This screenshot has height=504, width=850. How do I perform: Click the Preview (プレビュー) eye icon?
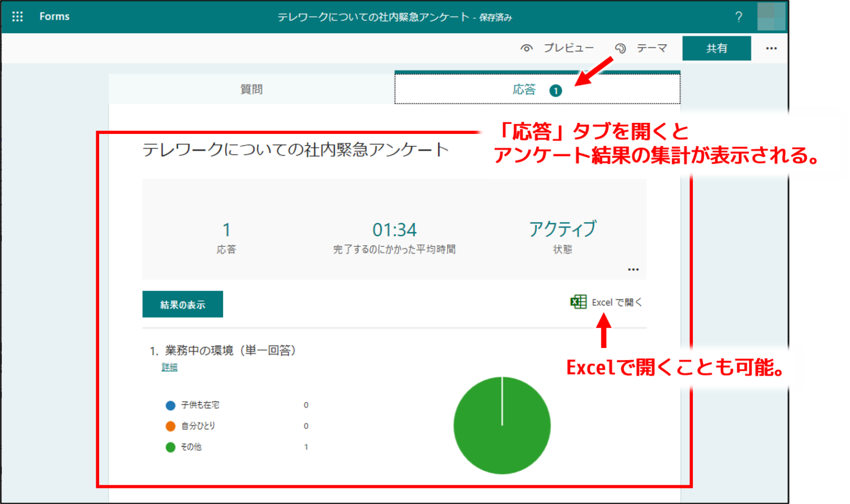pos(526,48)
